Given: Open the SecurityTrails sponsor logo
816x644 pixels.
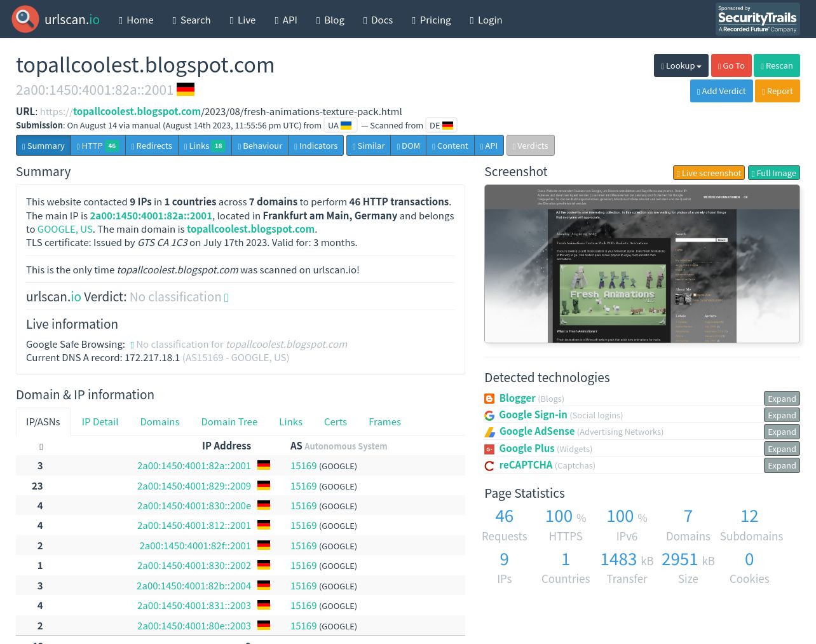Looking at the screenshot, I should (x=758, y=19).
